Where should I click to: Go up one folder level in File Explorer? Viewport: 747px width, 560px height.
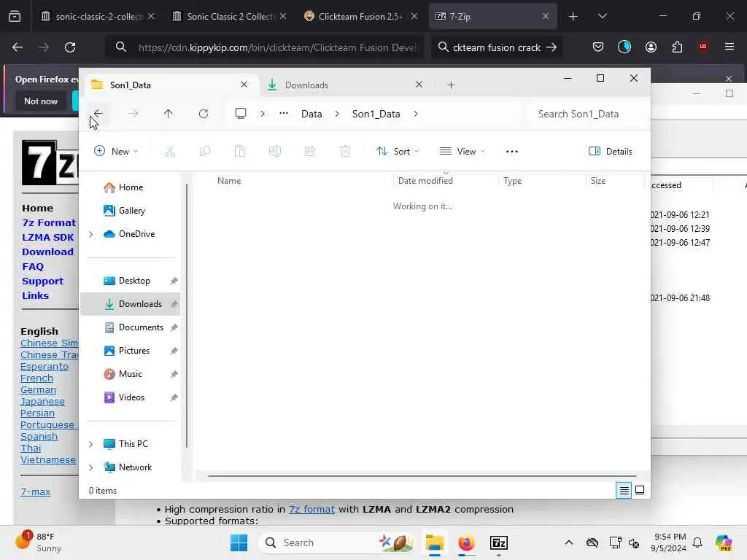click(169, 114)
